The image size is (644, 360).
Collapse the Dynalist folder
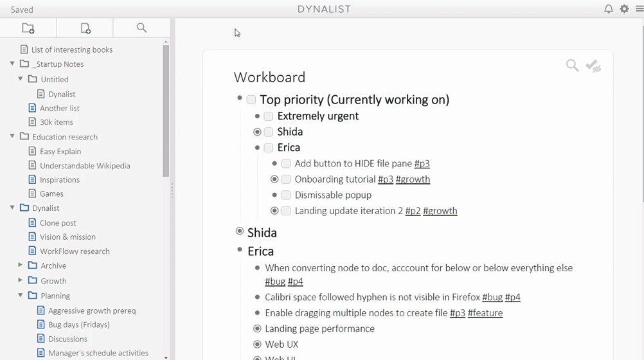[x=12, y=208]
